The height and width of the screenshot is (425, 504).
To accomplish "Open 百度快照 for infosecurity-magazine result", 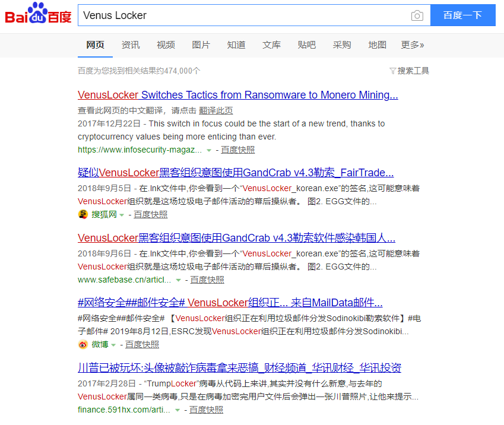I will coord(238,150).
